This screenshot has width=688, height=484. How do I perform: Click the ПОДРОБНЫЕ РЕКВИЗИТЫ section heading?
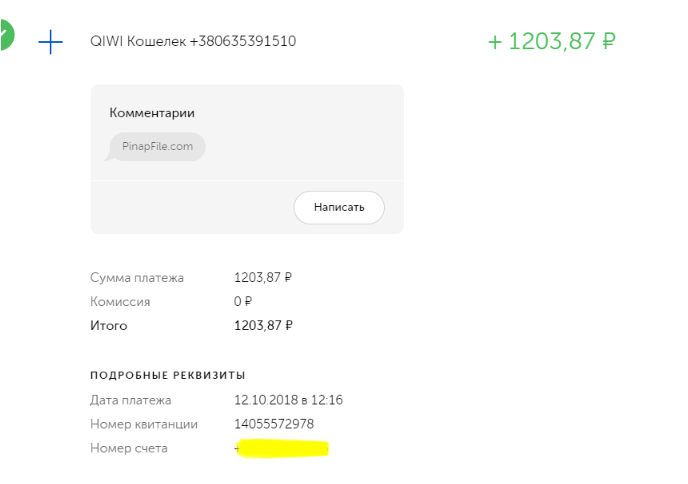coord(167,375)
